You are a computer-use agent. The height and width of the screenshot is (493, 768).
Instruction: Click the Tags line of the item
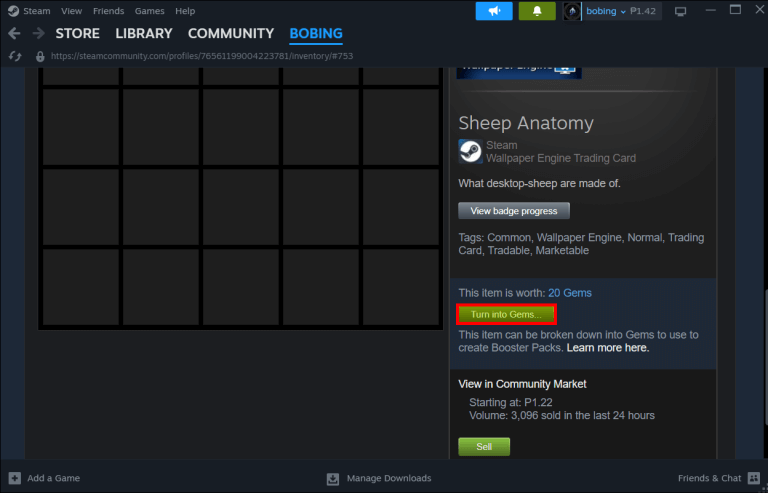click(x=581, y=244)
